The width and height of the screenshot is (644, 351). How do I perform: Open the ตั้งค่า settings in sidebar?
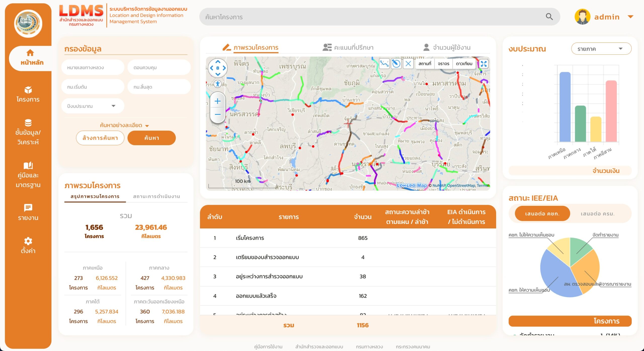click(28, 245)
